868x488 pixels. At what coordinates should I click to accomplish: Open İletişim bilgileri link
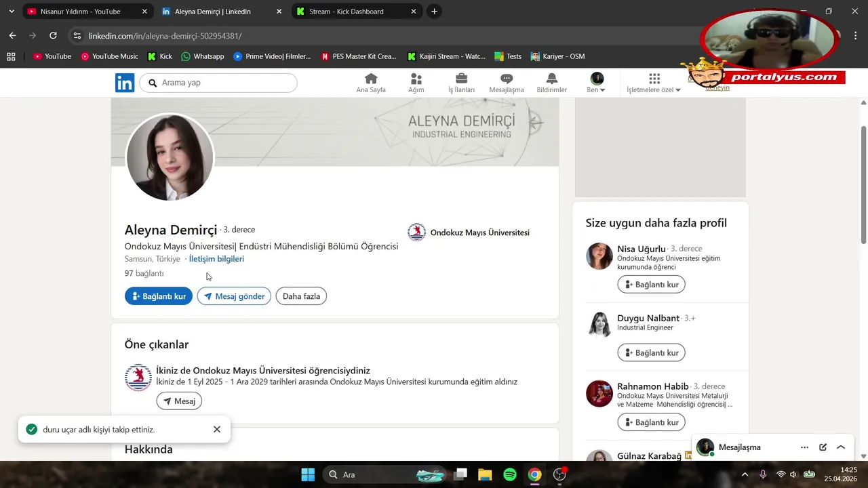click(216, 259)
